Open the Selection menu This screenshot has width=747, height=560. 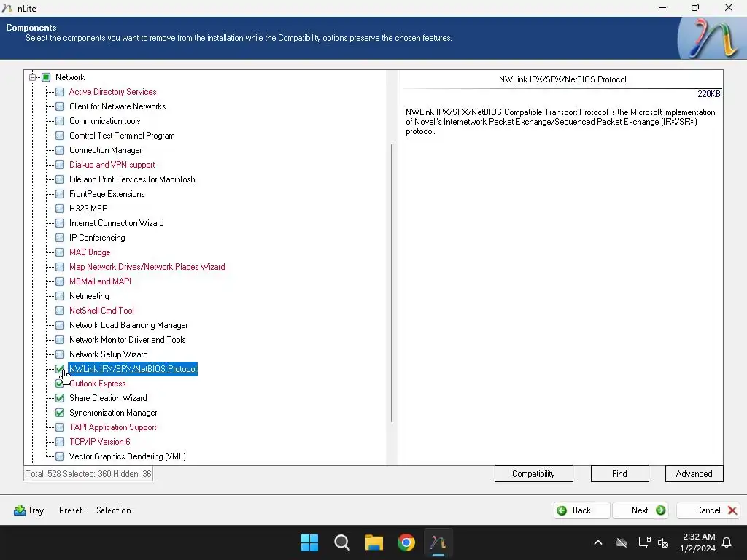(113, 510)
